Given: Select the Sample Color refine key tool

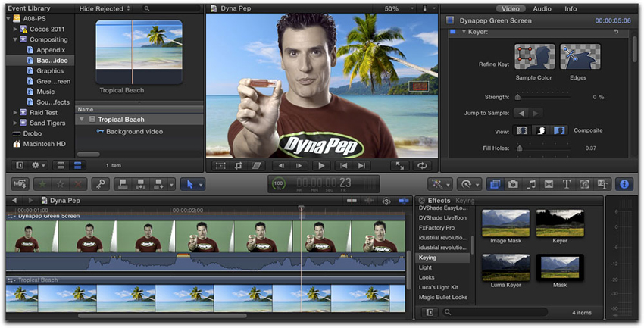Looking at the screenshot, I should 534,57.
